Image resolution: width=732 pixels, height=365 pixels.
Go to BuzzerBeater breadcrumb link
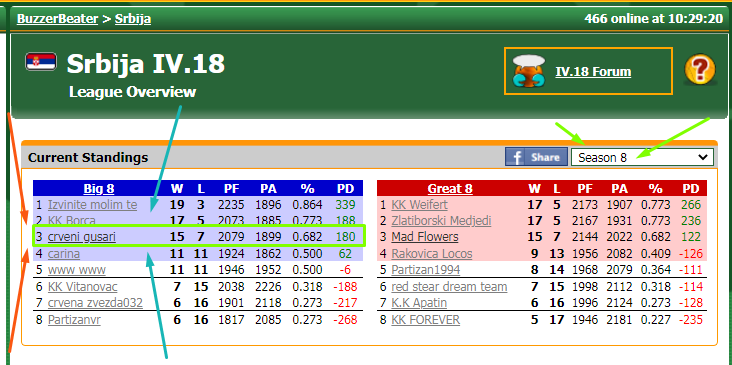(x=57, y=19)
